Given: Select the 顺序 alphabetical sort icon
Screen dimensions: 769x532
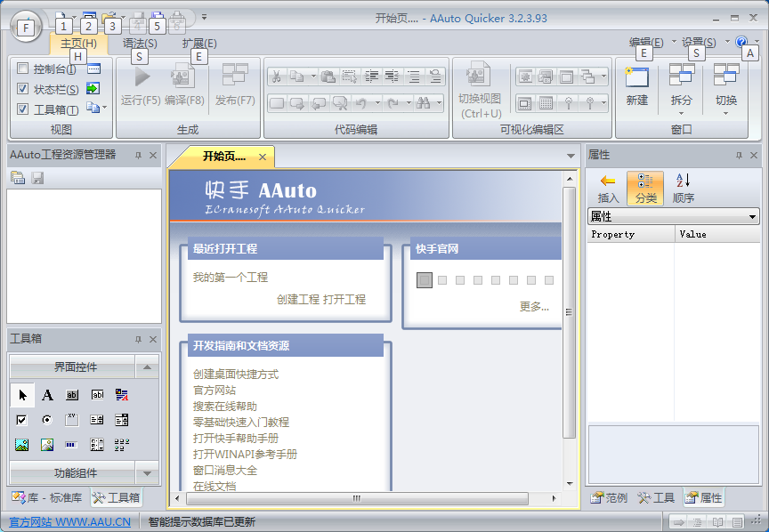Looking at the screenshot, I should point(683,181).
